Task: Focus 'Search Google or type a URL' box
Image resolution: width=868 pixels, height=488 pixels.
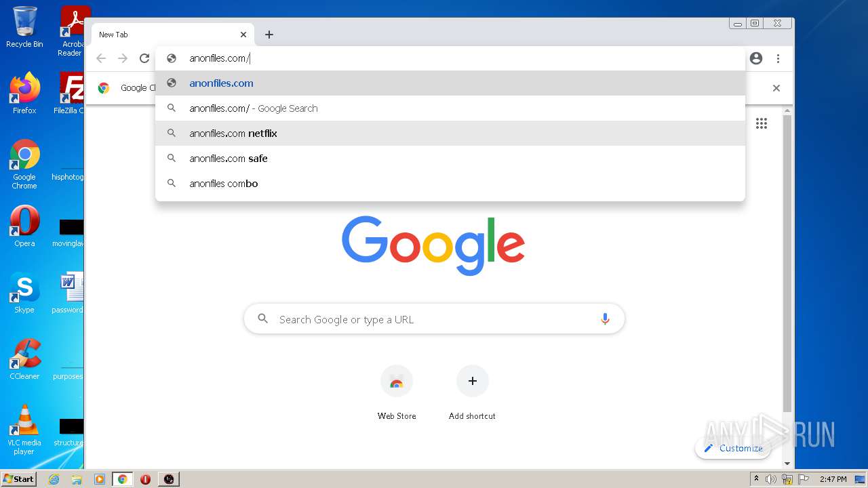Action: (434, 319)
